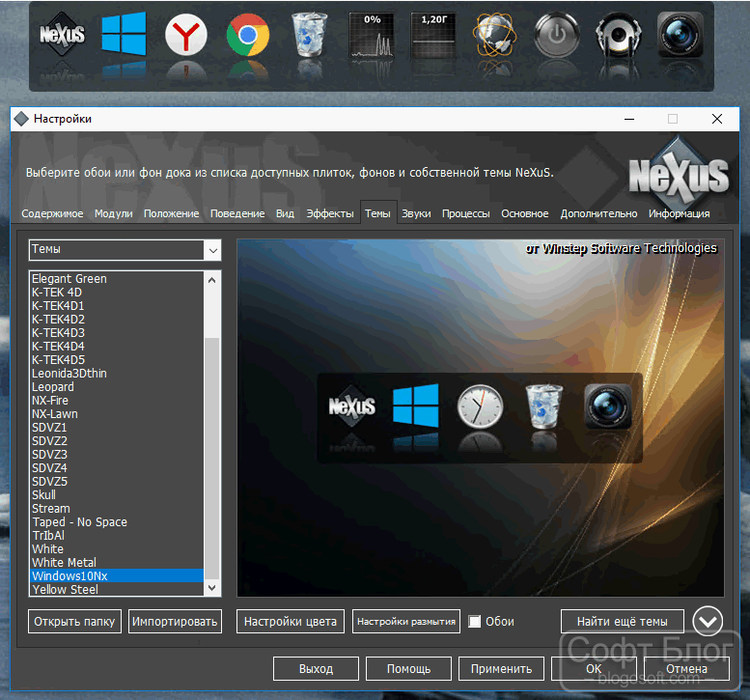
Task: Open the Основное tab
Action: pos(525,213)
